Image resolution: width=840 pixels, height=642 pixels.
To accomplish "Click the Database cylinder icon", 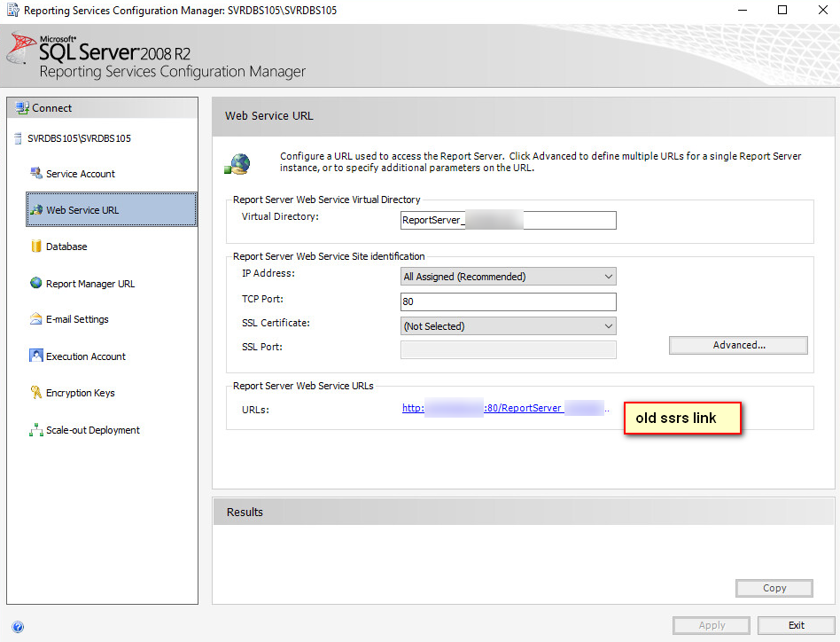I will (x=36, y=246).
